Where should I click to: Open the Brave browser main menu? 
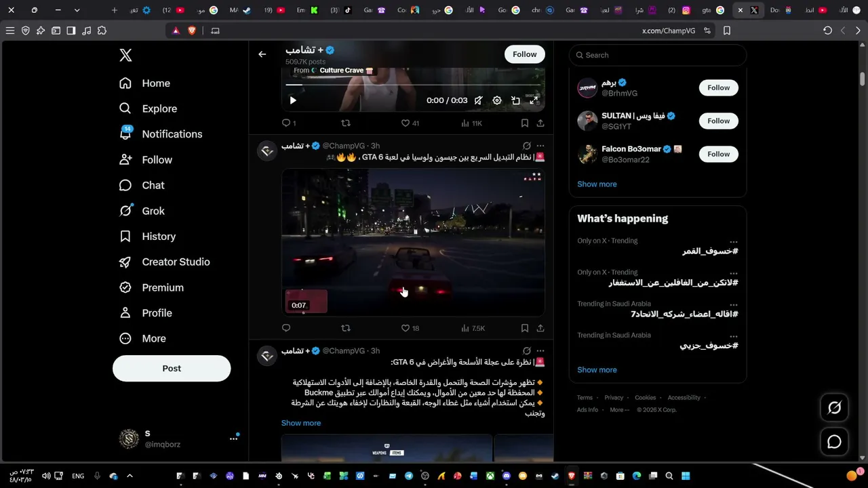point(10,30)
